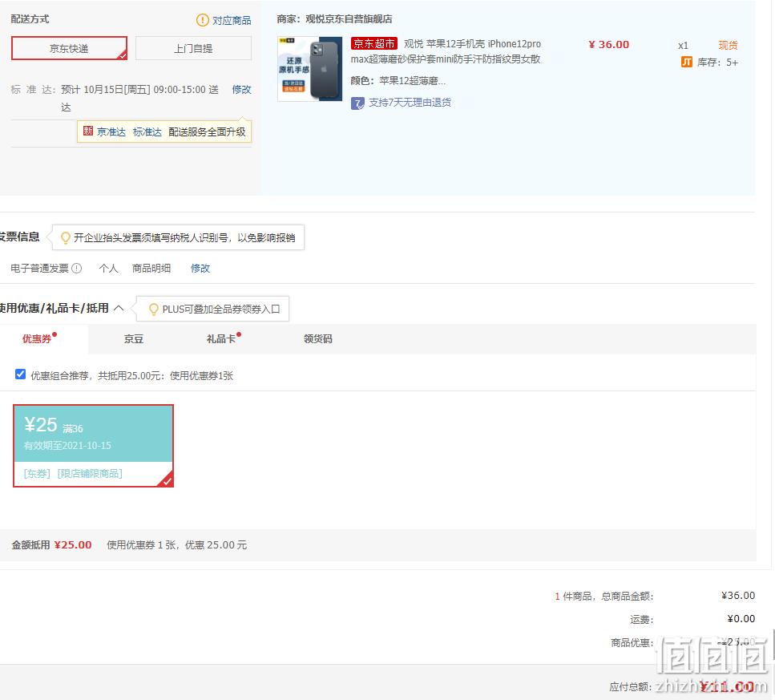Viewport: 775px width, 700px height.
Task: Open the 标准达 service link
Action: pos(147,132)
